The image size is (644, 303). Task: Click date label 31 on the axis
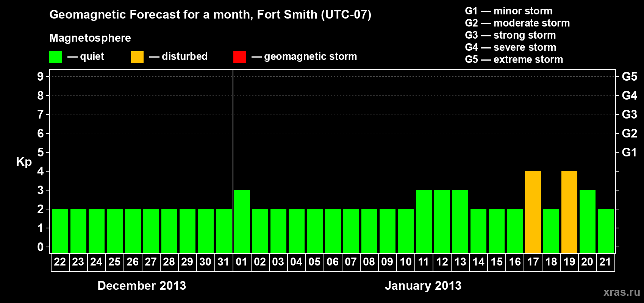[x=224, y=262]
